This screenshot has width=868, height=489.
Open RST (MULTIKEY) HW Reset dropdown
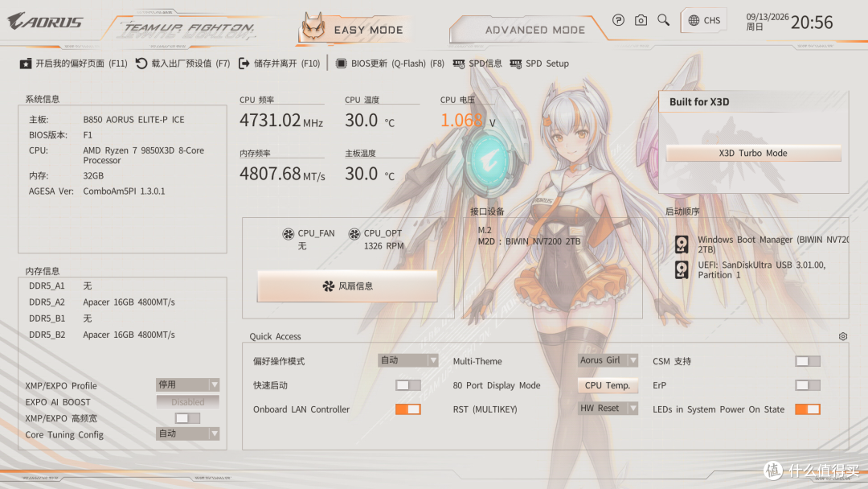click(x=608, y=408)
